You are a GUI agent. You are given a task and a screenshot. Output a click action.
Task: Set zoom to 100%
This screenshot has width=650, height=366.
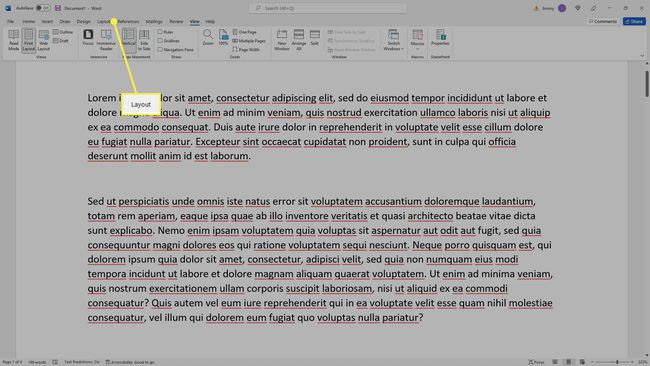(223, 37)
